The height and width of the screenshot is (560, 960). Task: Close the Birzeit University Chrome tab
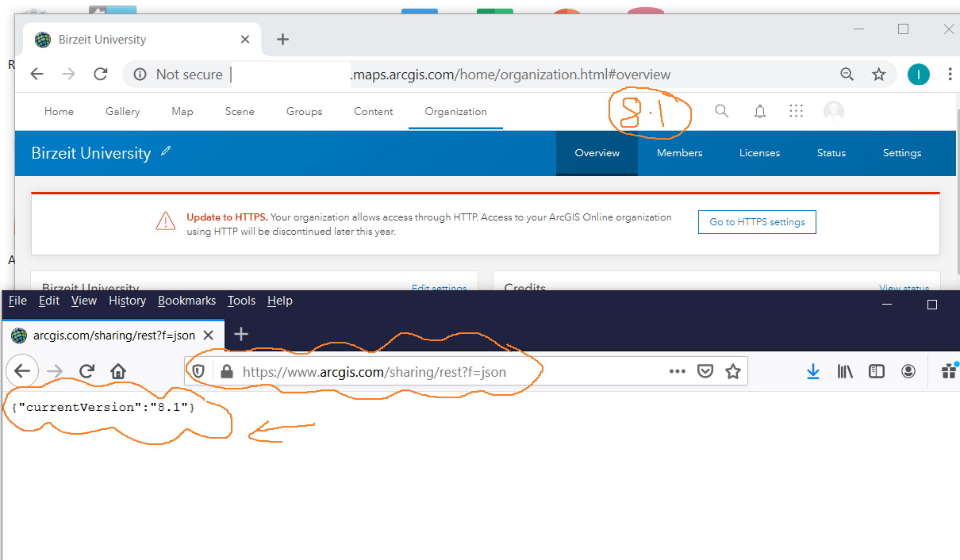coord(245,39)
